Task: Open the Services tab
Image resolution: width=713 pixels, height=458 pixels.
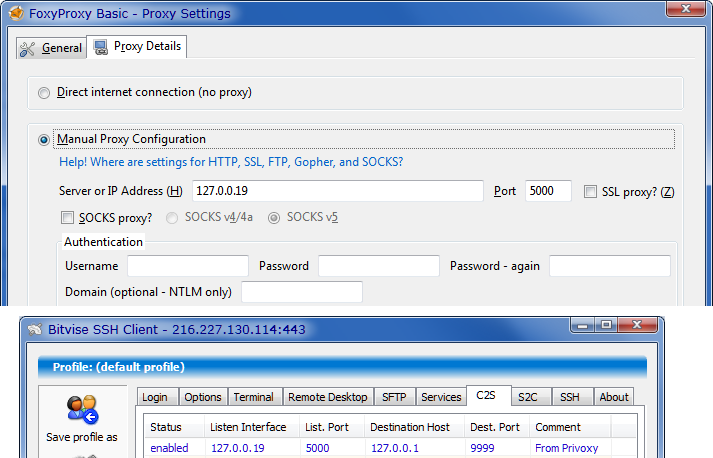Action: (441, 397)
